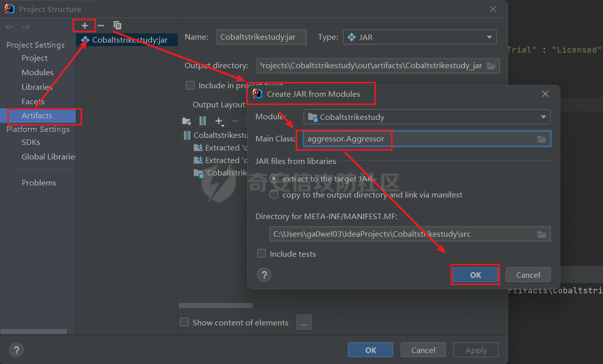Enable Include in project build

point(190,85)
